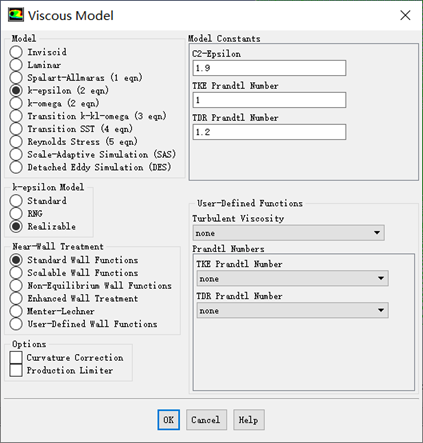Confirm with the OK button
Image resolution: width=423 pixels, height=443 pixels.
tap(168, 420)
